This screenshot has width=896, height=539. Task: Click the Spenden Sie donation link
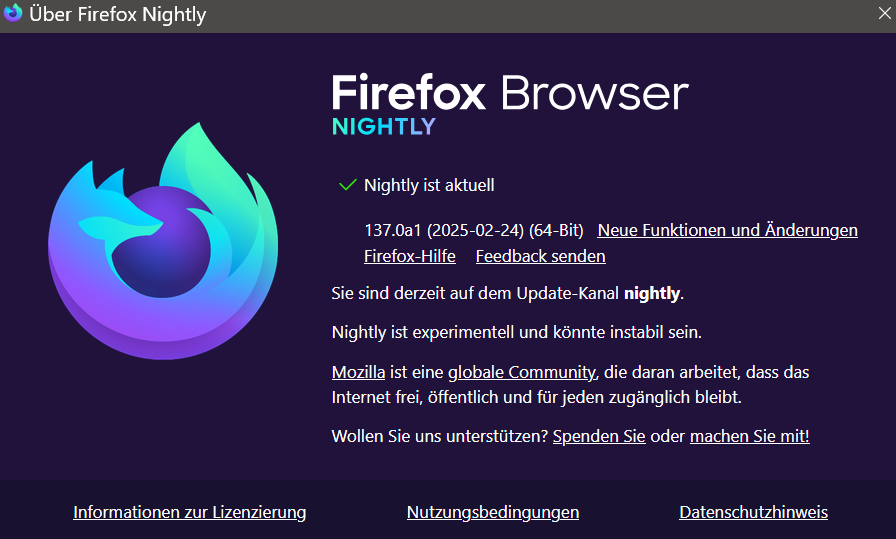point(599,436)
